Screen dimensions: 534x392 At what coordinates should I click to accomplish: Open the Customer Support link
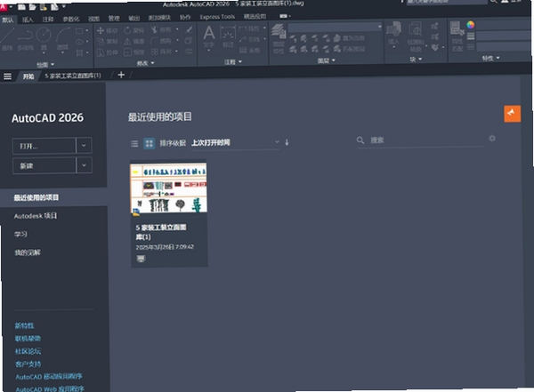[x=28, y=364]
